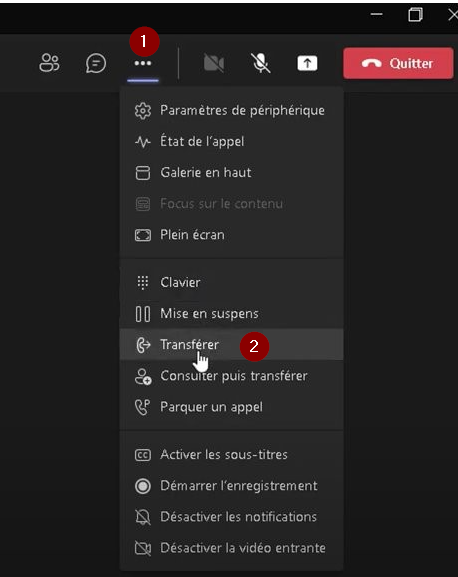Leave the call with Quitter button

click(398, 63)
